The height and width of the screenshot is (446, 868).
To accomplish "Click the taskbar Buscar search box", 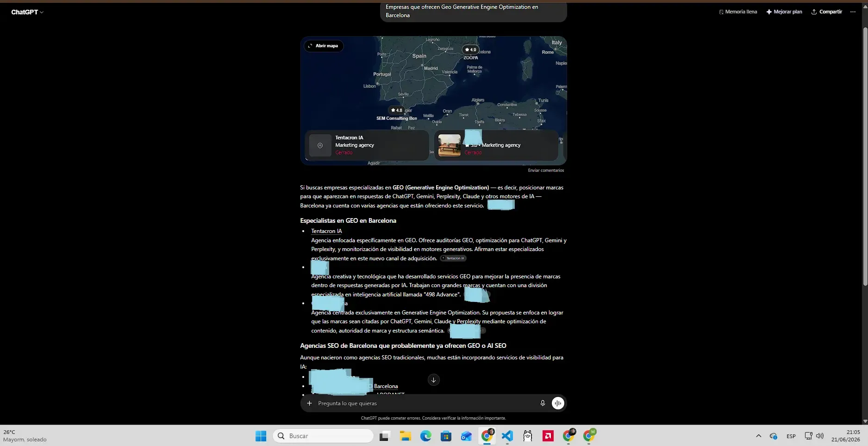I will (324, 436).
